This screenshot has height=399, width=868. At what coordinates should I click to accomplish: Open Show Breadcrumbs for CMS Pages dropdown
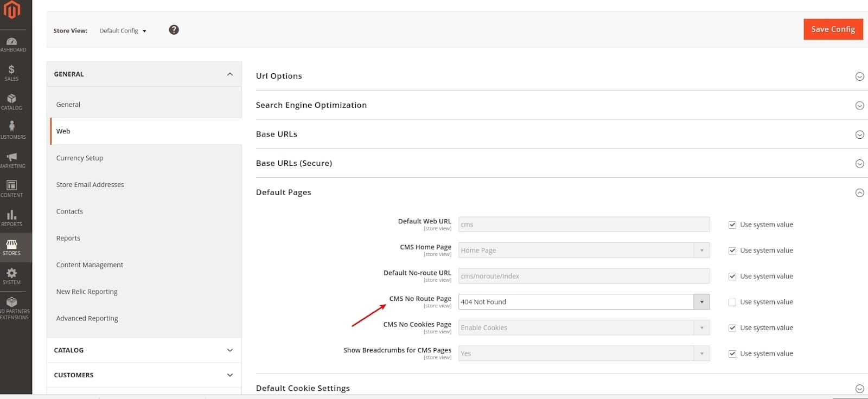(x=584, y=353)
